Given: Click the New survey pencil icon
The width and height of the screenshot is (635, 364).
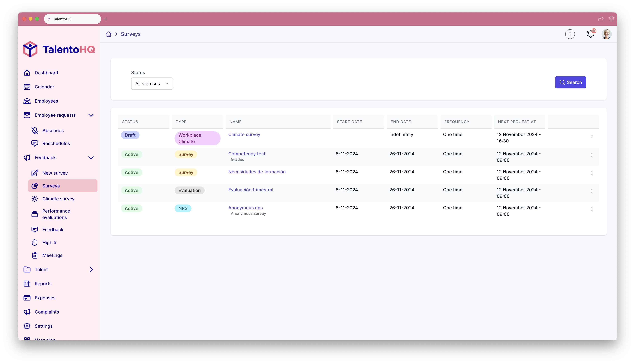Looking at the screenshot, I should click(x=35, y=173).
